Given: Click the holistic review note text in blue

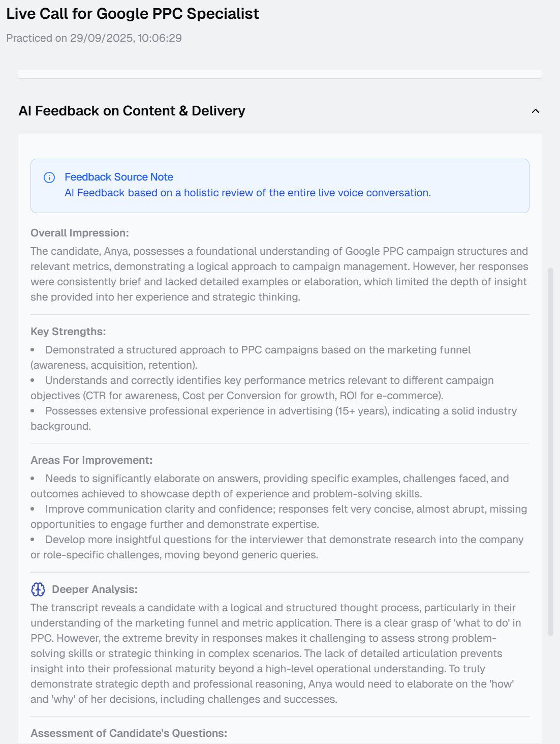Looking at the screenshot, I should [x=247, y=193].
